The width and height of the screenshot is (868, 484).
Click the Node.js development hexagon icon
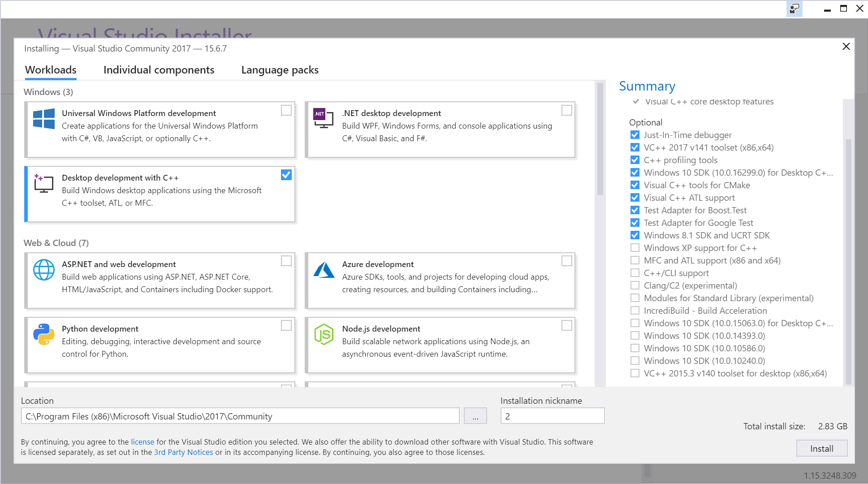coord(324,334)
